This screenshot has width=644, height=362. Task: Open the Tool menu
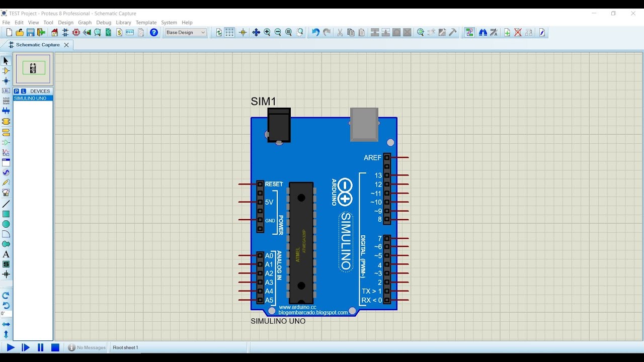[x=48, y=23]
